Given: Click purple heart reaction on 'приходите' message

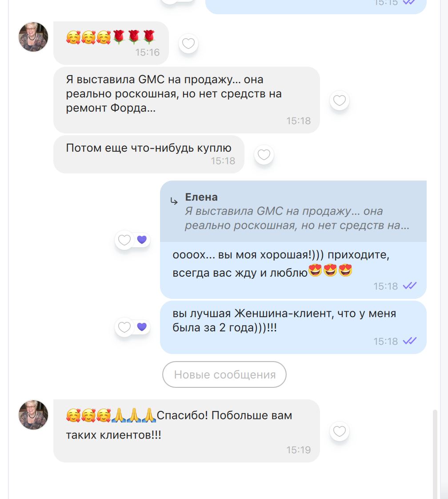Looking at the screenshot, I should pyautogui.click(x=142, y=239).
